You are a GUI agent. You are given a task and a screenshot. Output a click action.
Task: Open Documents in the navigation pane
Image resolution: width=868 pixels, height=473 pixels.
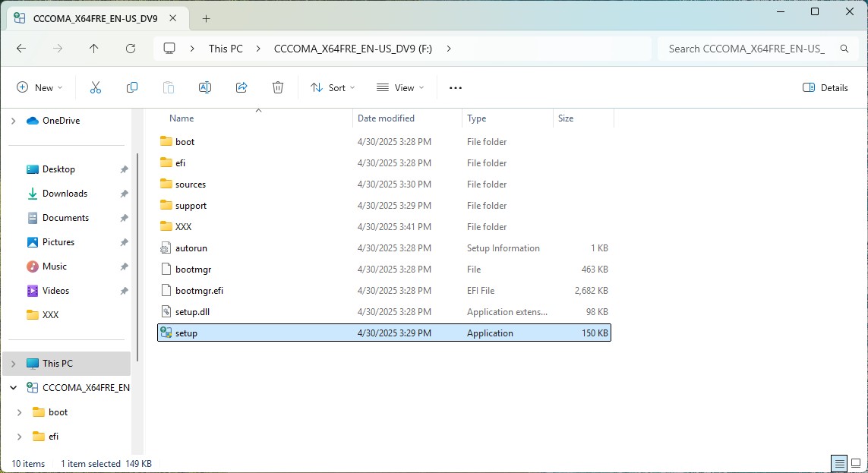pos(65,218)
